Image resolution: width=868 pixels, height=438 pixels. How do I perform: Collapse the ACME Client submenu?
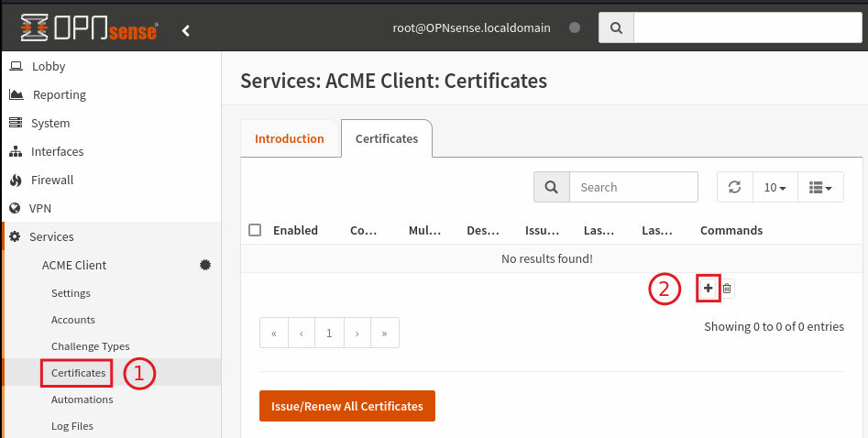click(74, 265)
